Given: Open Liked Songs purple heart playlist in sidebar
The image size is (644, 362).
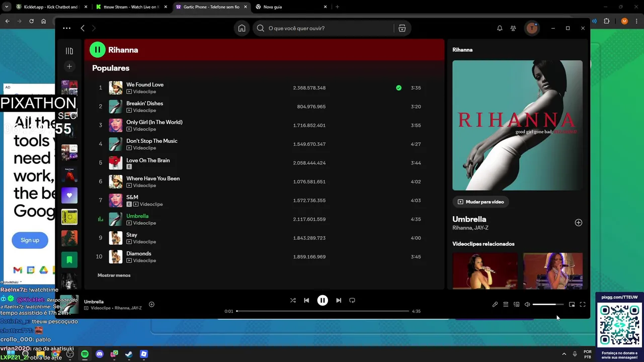Looking at the screenshot, I should click(x=69, y=196).
